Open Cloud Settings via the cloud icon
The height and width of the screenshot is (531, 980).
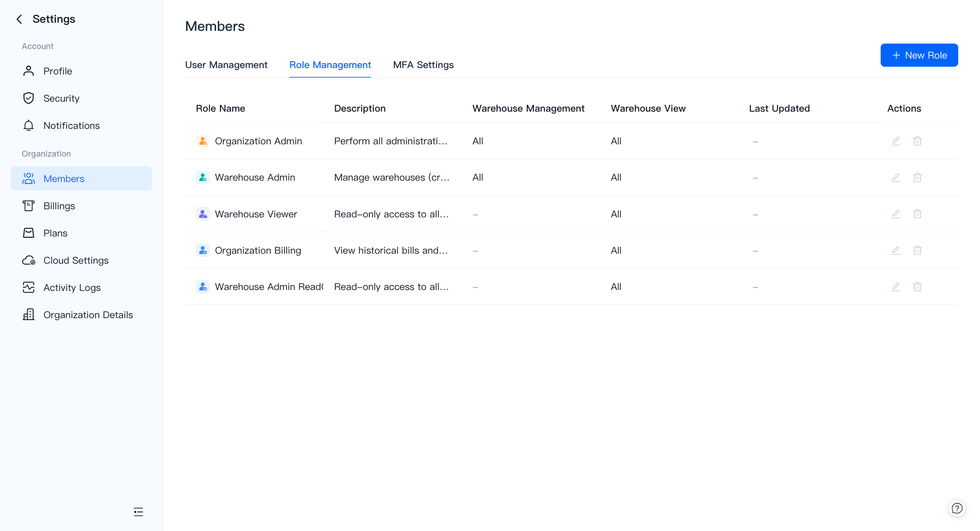coord(29,260)
